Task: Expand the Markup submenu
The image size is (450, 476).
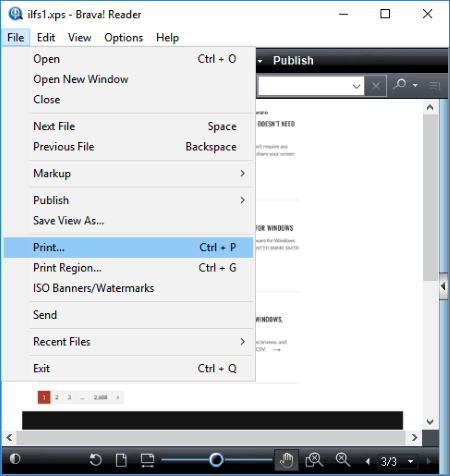Action: [128, 173]
